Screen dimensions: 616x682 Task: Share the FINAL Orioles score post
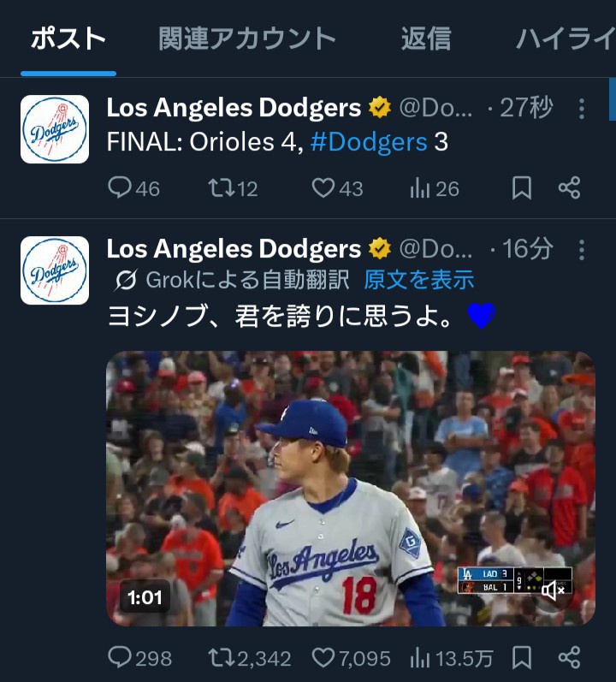[569, 188]
